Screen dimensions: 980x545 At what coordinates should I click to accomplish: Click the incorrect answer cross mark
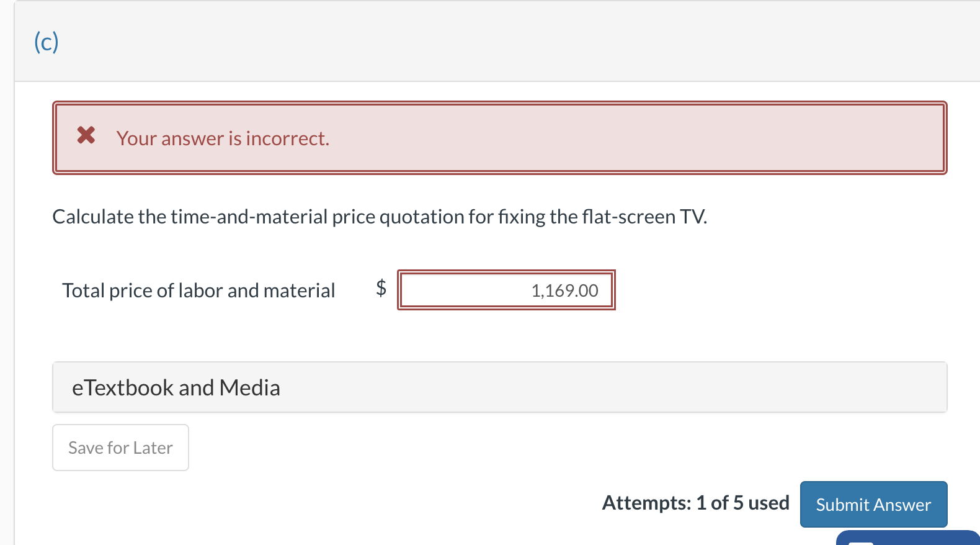pyautogui.click(x=86, y=137)
